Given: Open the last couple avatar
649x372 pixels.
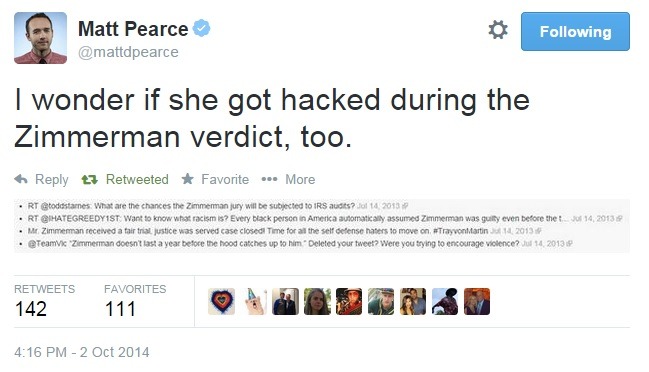Looking at the screenshot, I should (477, 302).
